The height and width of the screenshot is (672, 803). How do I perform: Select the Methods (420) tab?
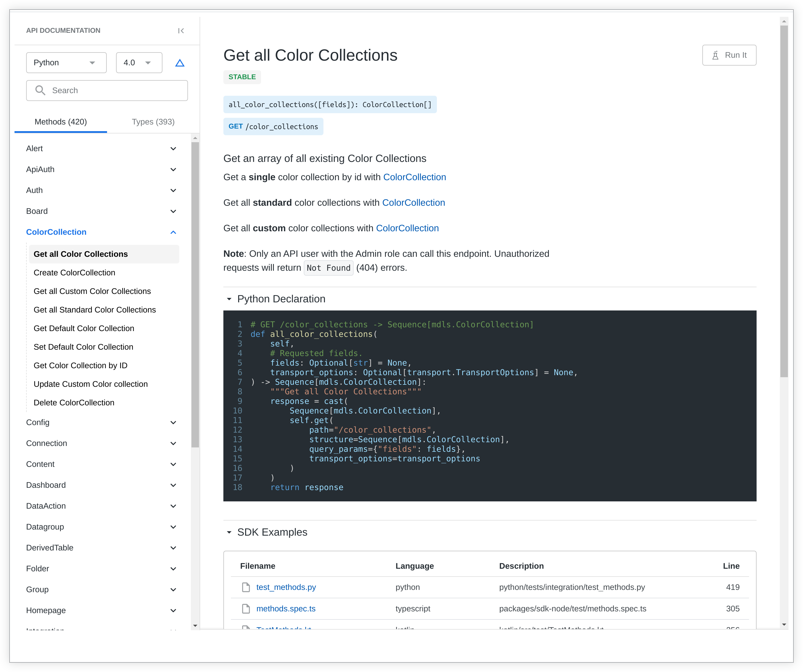[x=60, y=122]
